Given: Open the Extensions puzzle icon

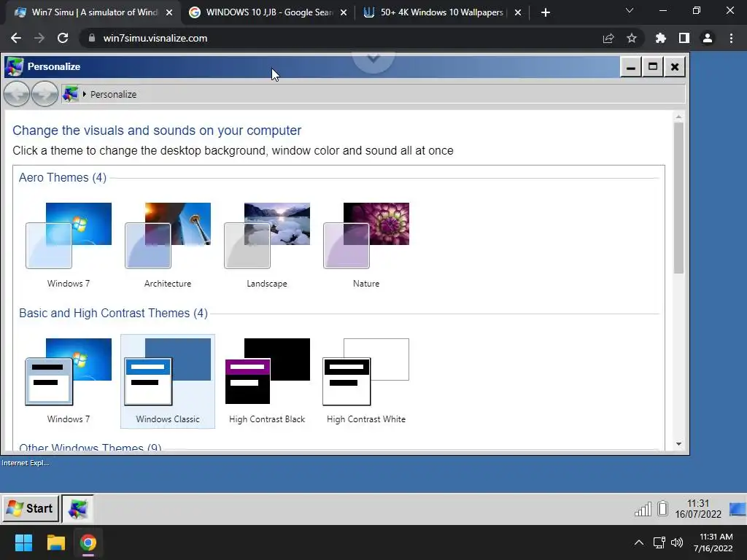Looking at the screenshot, I should [660, 38].
